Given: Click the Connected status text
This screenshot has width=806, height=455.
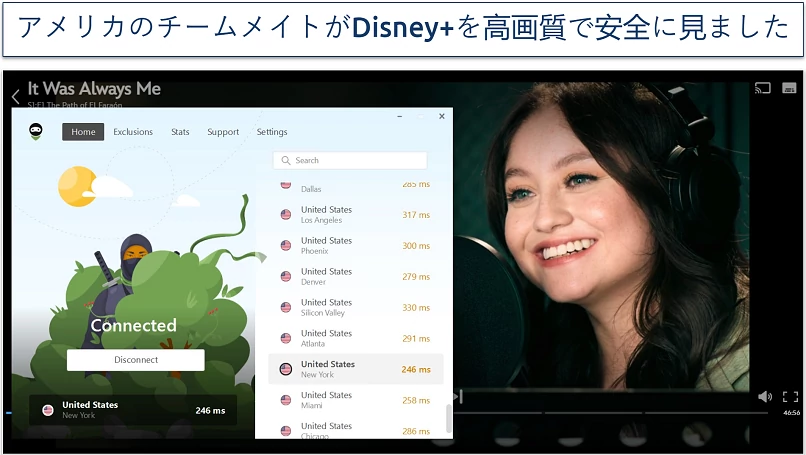Looking at the screenshot, I should pos(134,325).
